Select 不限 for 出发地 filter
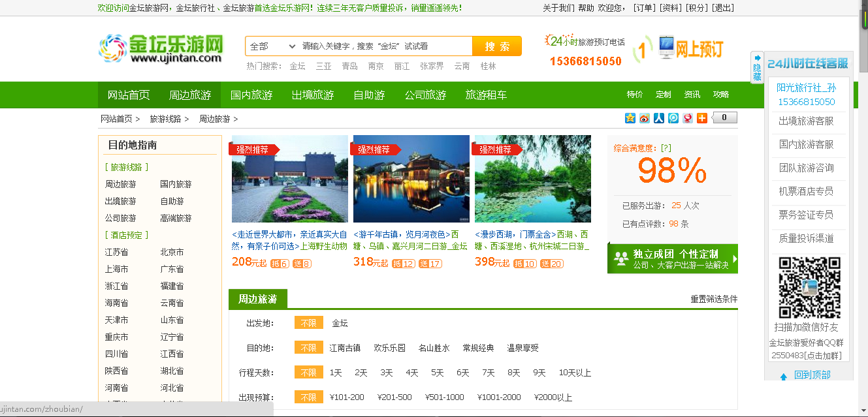This screenshot has height=417, width=868. [x=308, y=323]
